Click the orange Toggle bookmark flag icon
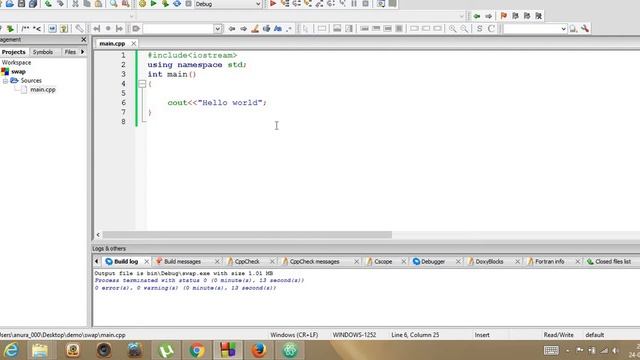Screen dimensions: 640x360 coord(504,16)
